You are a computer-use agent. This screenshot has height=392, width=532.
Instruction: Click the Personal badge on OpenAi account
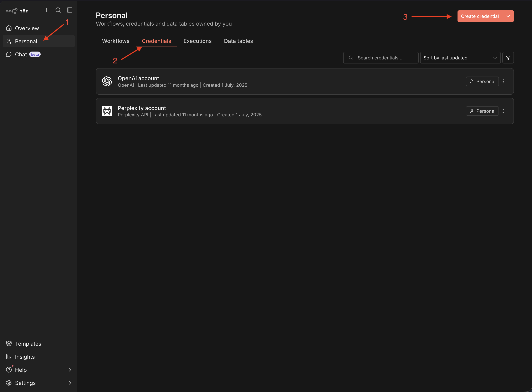[x=482, y=81]
